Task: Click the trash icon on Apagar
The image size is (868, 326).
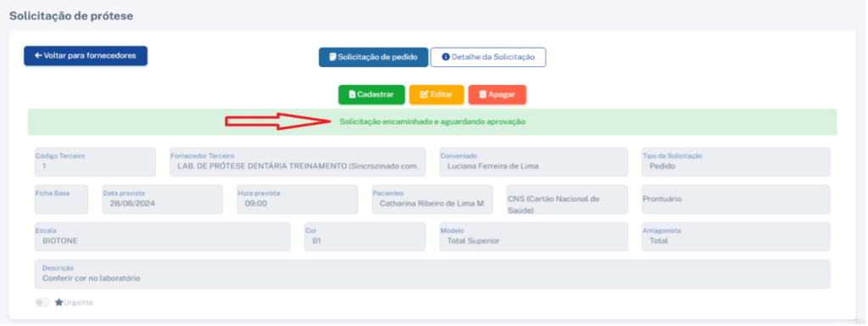Action: (x=482, y=95)
